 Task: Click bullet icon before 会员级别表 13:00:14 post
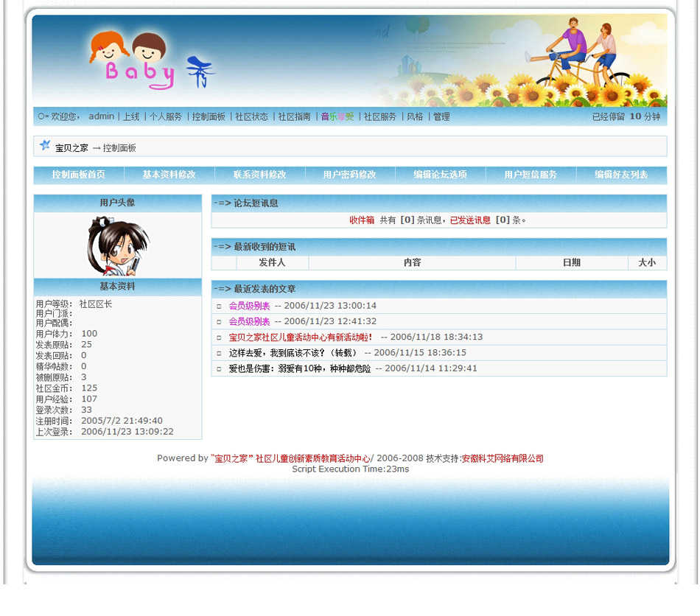tap(219, 307)
